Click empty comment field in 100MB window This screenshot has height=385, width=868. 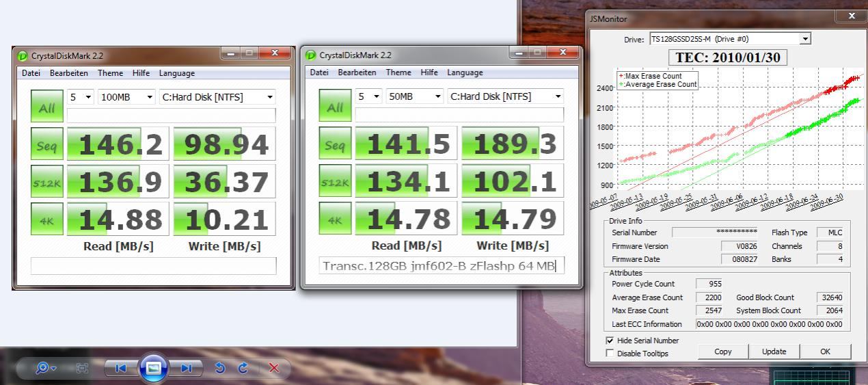[154, 266]
